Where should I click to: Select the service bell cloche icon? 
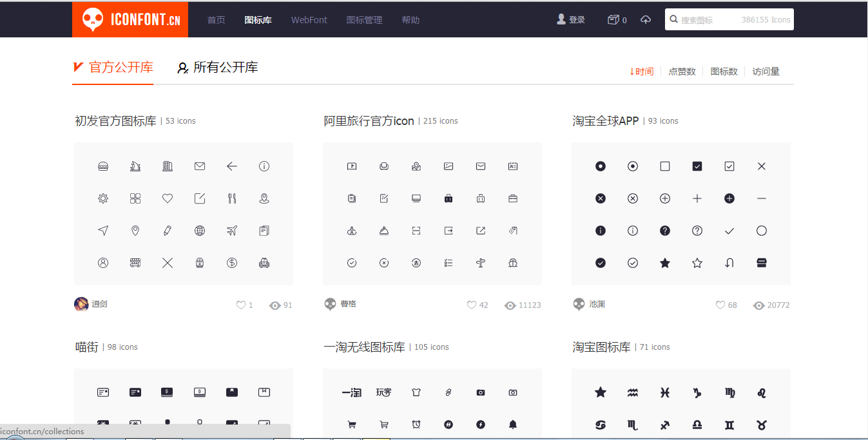pyautogui.click(x=384, y=231)
